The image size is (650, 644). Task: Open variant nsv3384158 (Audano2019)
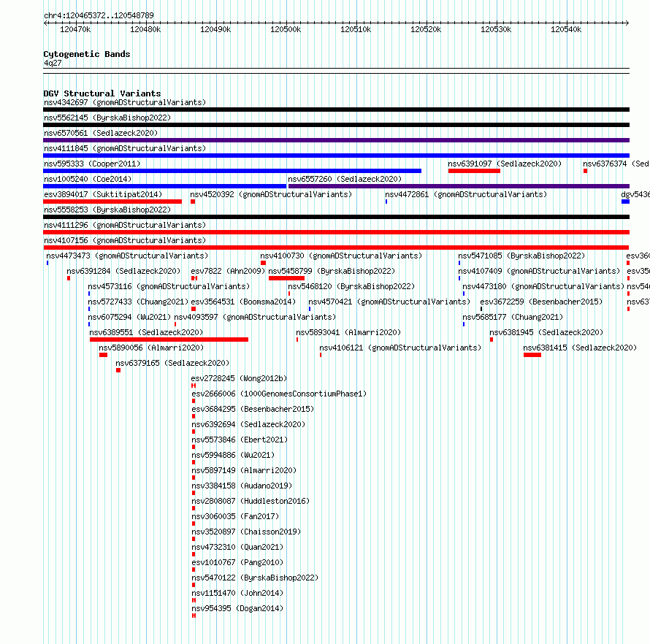click(x=242, y=486)
